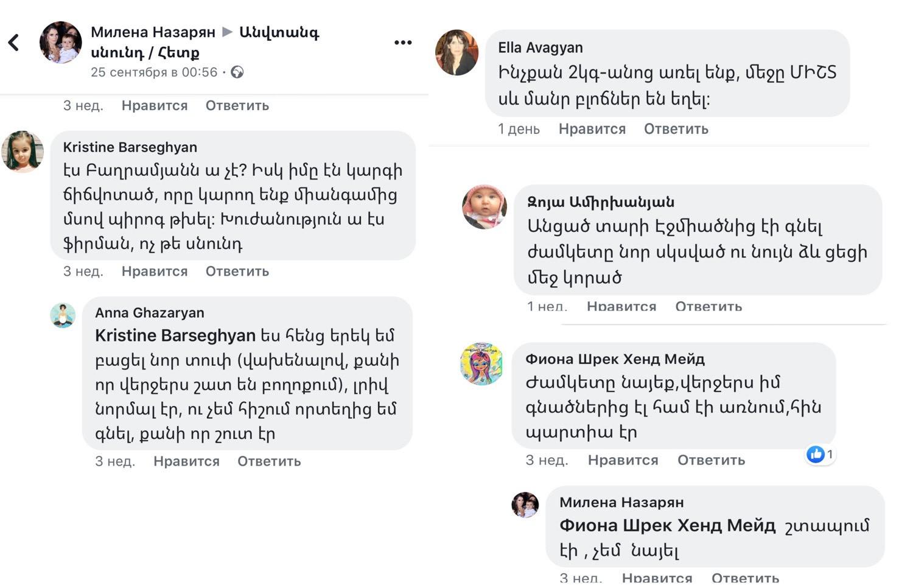913x588 pixels.
Task: Like Anna Ghazaryan's reply
Action: coord(186,461)
